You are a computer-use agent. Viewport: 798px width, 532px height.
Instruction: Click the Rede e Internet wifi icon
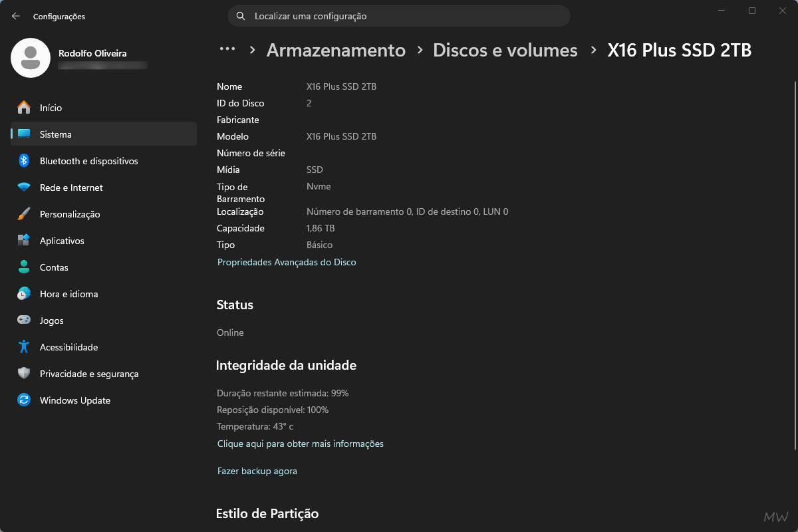pyautogui.click(x=24, y=187)
